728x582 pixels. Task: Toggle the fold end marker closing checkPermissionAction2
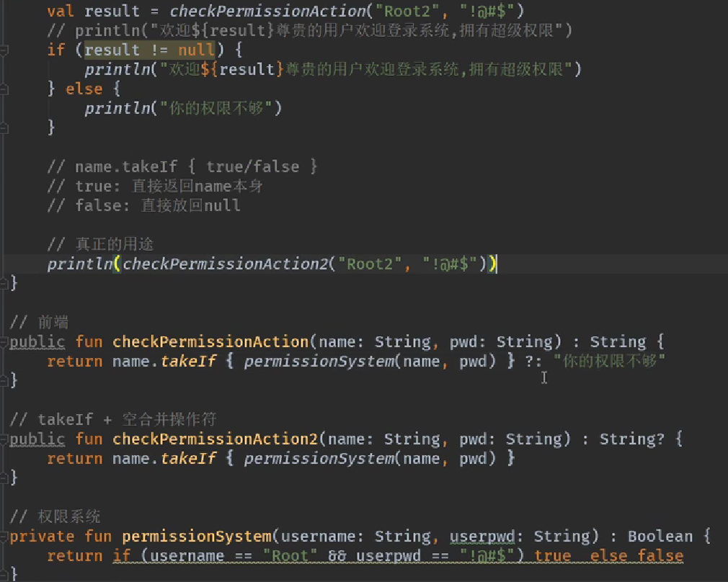[4, 478]
